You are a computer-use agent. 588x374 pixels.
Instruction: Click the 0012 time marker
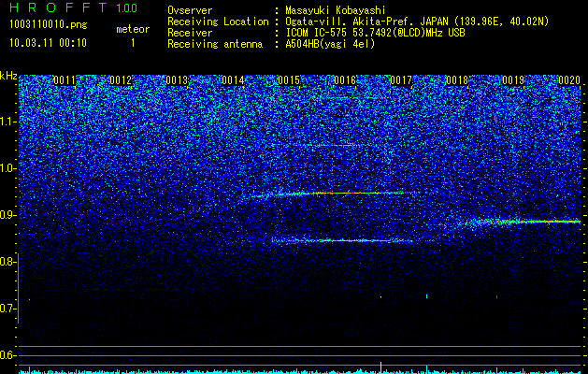(x=121, y=80)
